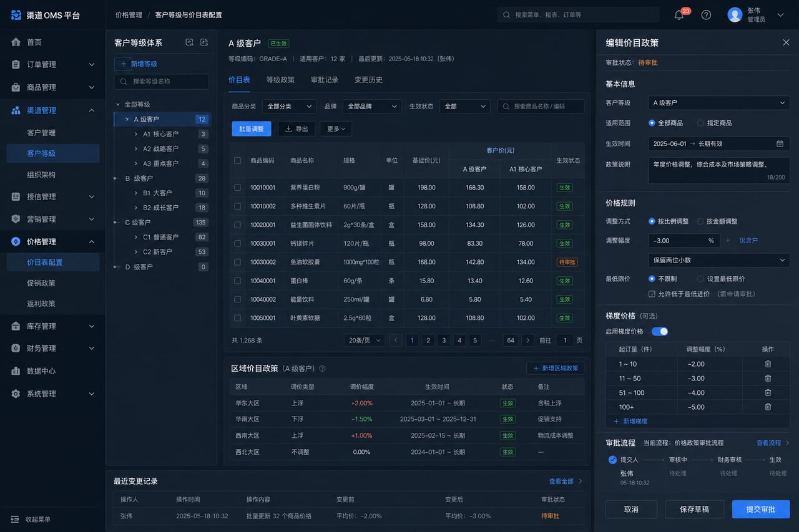Screen dimensions: 799x532
Task: Click the 库存管理 sidebar icon
Action: [16, 326]
